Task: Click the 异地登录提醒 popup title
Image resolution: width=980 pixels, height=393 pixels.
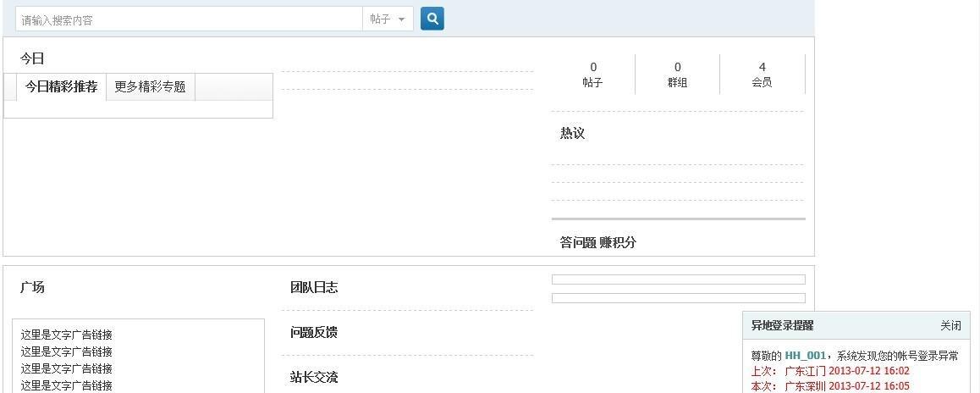Action: [783, 325]
